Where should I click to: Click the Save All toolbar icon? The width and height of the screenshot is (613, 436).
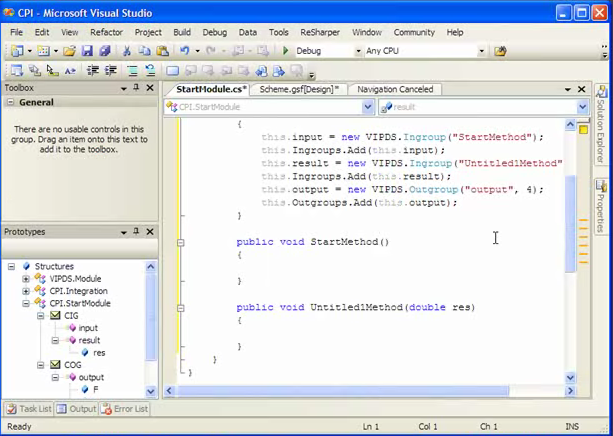click(104, 51)
